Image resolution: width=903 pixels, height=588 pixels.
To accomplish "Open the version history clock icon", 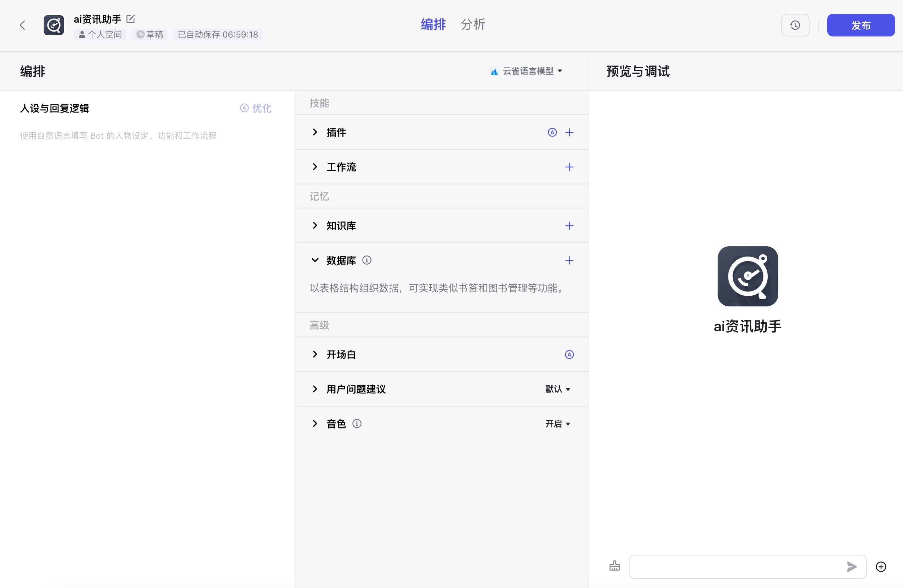I will click(x=795, y=25).
